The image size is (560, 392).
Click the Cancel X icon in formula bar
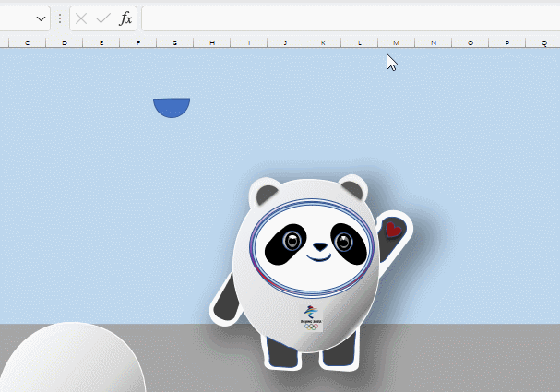(81, 18)
